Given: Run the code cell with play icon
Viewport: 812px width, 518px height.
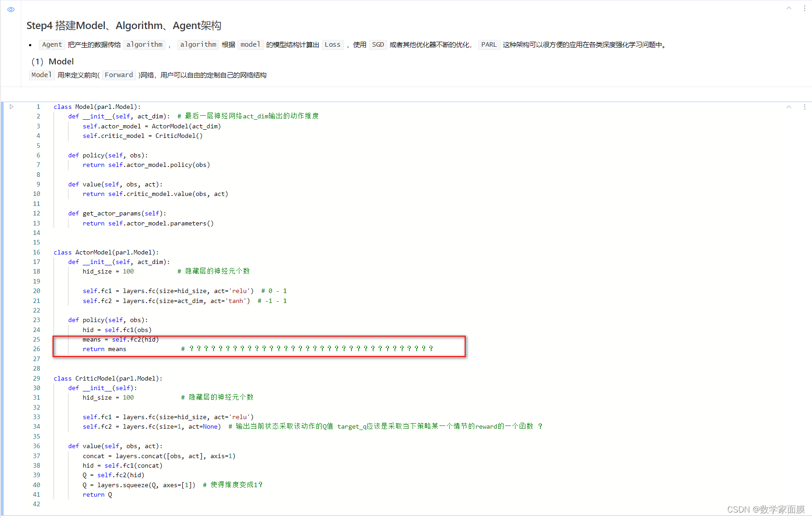Looking at the screenshot, I should pos(12,107).
